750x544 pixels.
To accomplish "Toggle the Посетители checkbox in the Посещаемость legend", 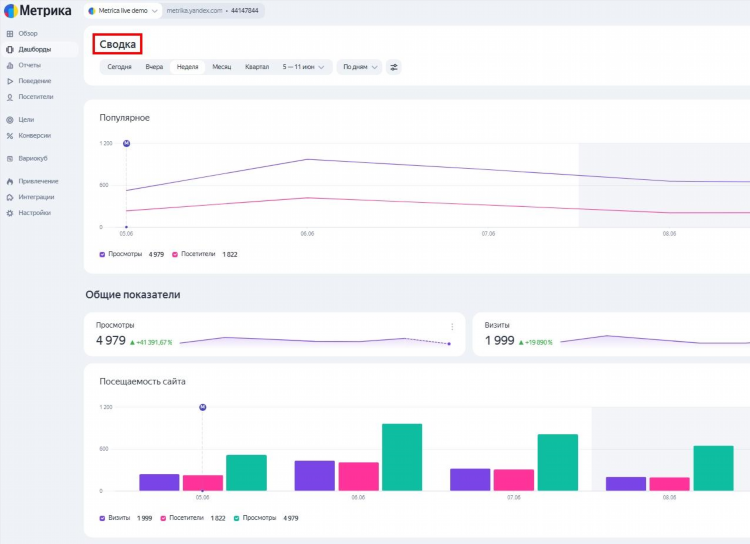I will click(163, 518).
